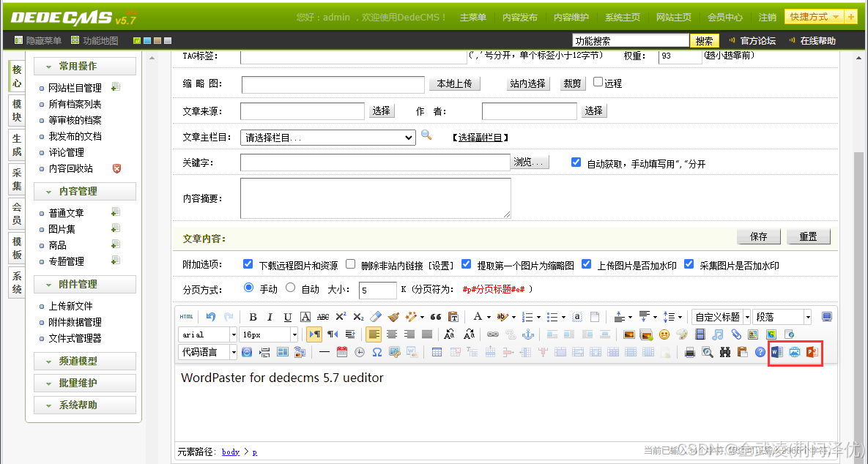Preview the article with the magnifier icon

point(708,352)
